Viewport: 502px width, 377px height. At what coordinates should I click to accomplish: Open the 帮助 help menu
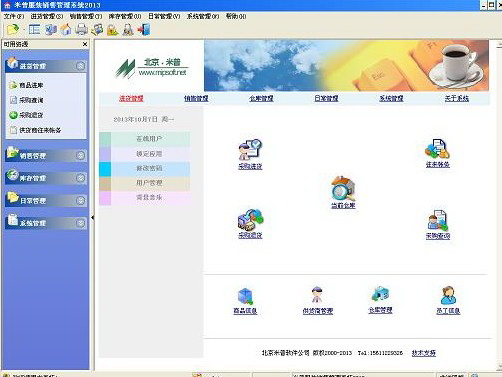point(236,16)
